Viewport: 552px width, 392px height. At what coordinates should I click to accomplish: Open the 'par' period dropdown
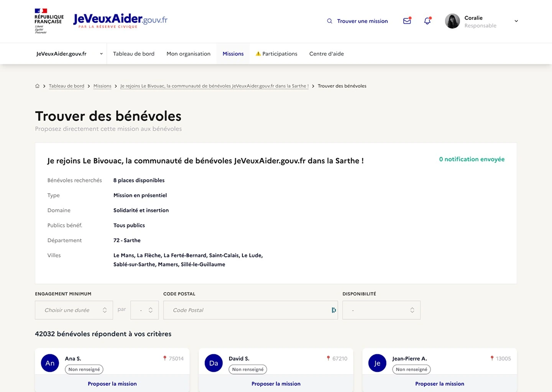click(145, 310)
